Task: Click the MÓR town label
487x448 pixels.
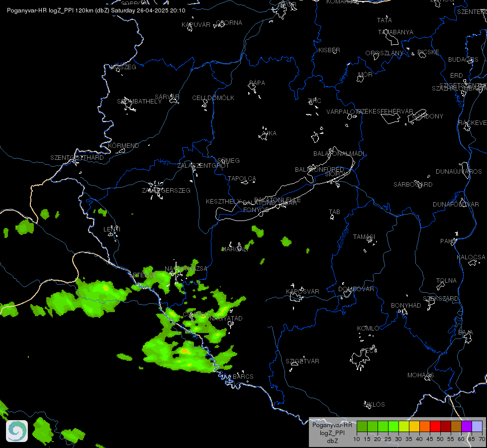Action: [365, 74]
